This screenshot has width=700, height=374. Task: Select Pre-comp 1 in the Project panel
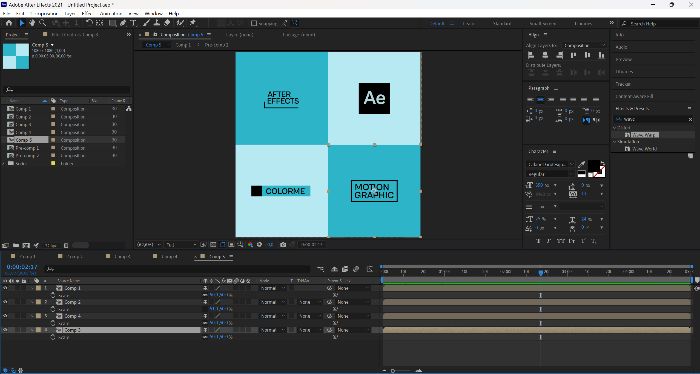[x=28, y=148]
